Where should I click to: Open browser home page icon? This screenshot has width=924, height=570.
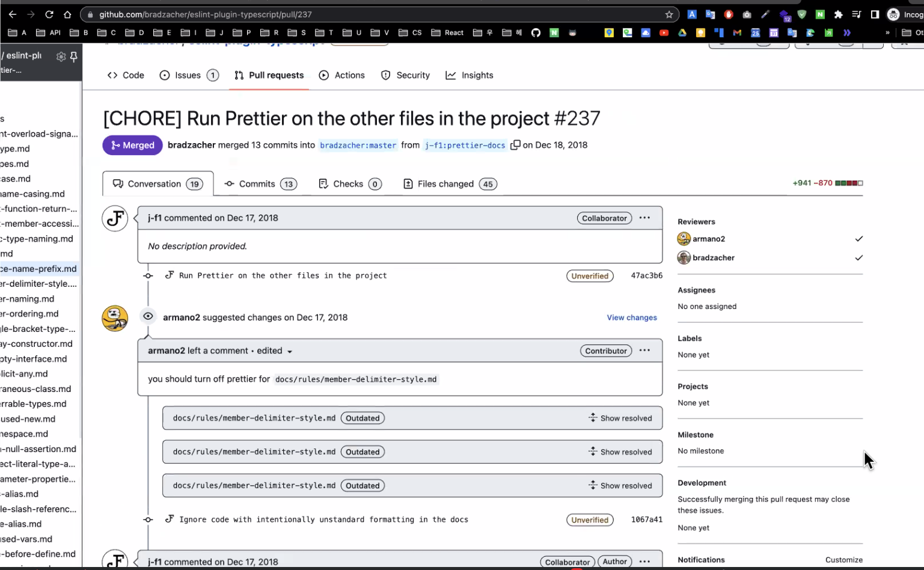point(67,14)
